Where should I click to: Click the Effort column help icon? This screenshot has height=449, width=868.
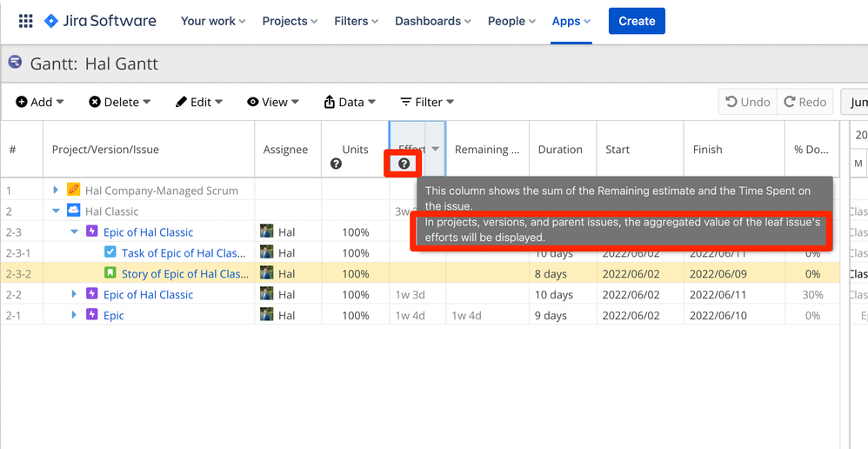[x=404, y=164]
